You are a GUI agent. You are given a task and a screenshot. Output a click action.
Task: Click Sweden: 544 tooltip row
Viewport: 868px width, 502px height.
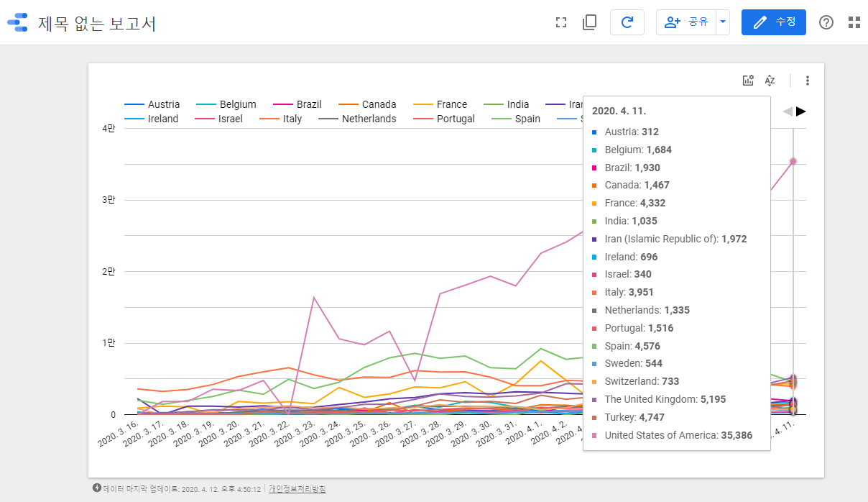click(627, 363)
